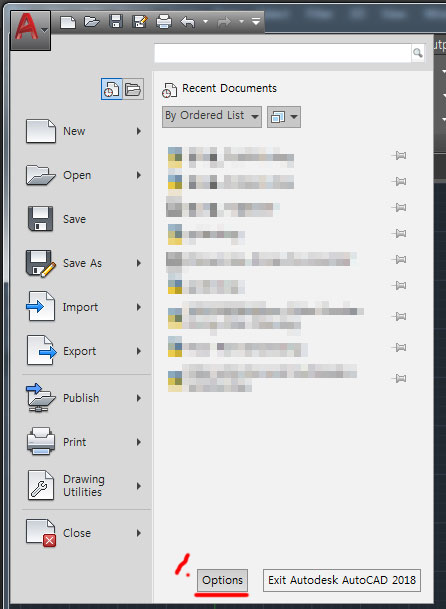
Task: Open the Customize Quick Access Toolbar dropdown
Action: [x=256, y=22]
